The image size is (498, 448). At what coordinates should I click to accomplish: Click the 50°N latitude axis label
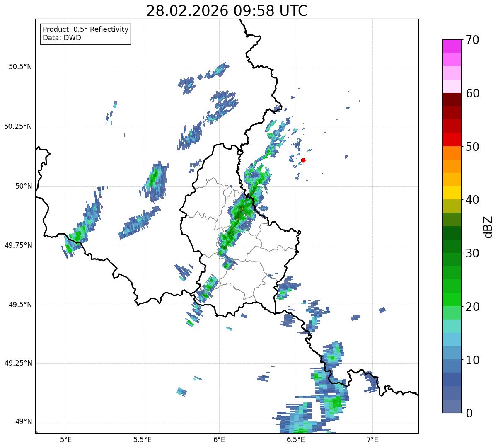point(24,186)
